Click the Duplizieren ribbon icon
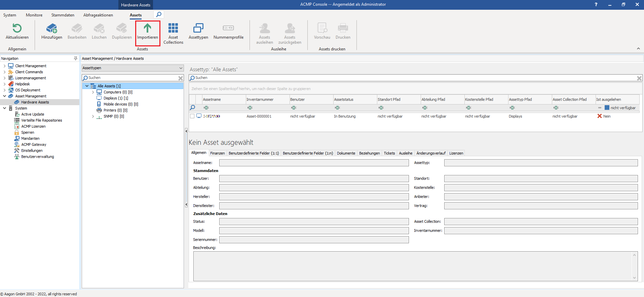 click(x=122, y=28)
